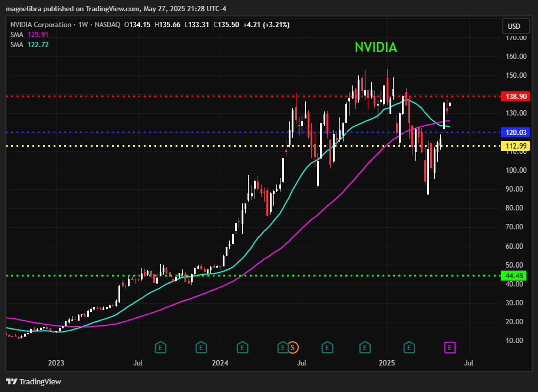Click the red 138.90 price label

click(x=516, y=97)
